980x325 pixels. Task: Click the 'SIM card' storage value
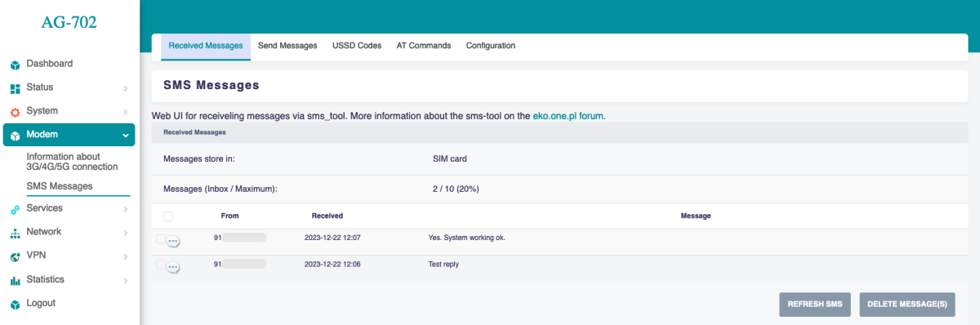450,158
